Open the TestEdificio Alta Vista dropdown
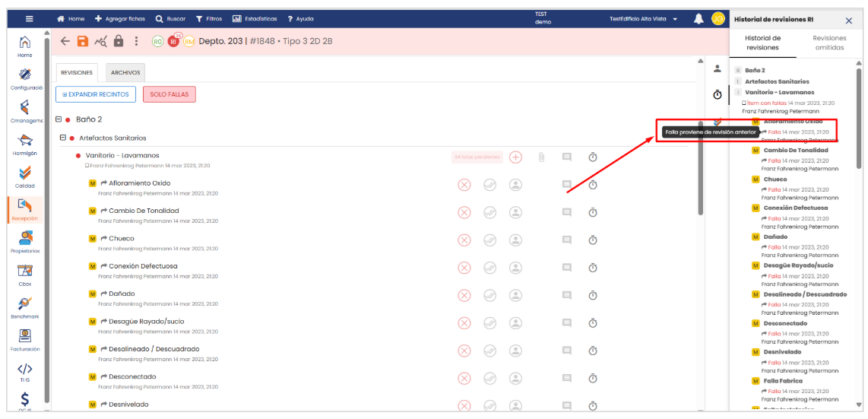The height and width of the screenshot is (419, 868). 643,19
